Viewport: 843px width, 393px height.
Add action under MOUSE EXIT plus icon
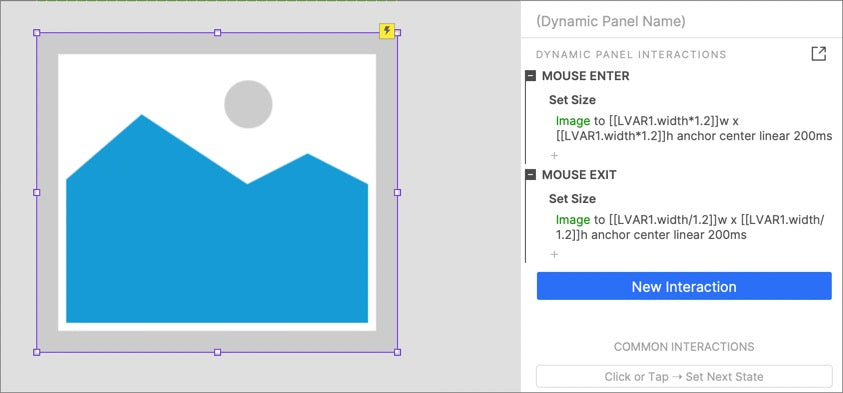point(555,254)
